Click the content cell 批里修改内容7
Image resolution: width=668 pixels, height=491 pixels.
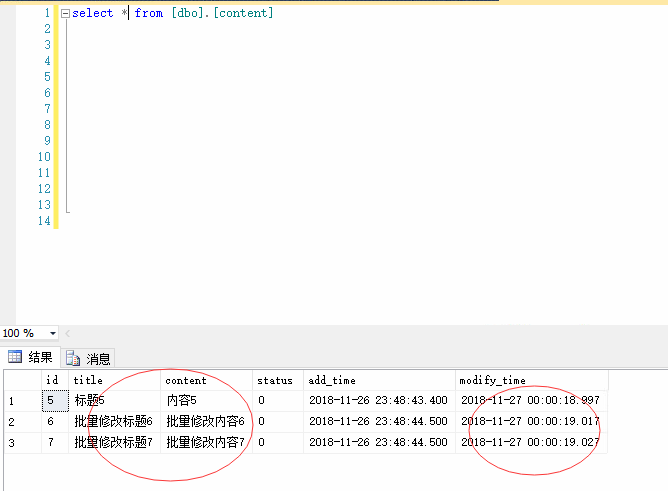(x=207, y=442)
